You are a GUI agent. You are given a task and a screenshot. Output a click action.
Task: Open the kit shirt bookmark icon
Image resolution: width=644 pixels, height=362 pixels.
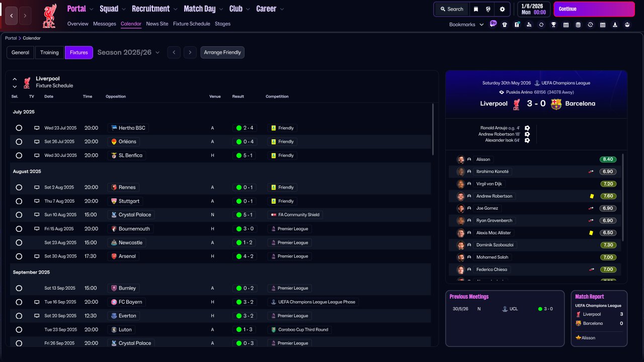click(x=505, y=25)
